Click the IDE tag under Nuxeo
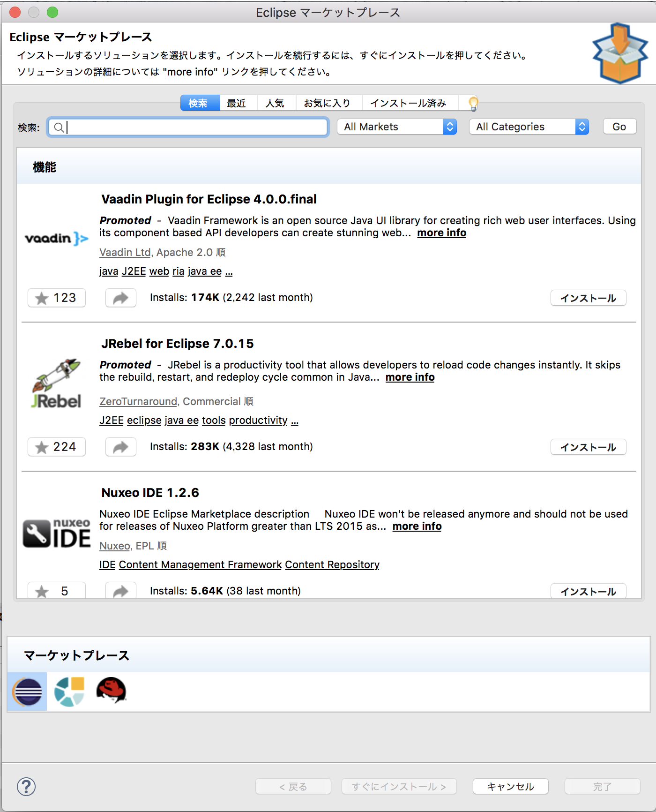Image resolution: width=656 pixels, height=812 pixels. pyautogui.click(x=107, y=565)
